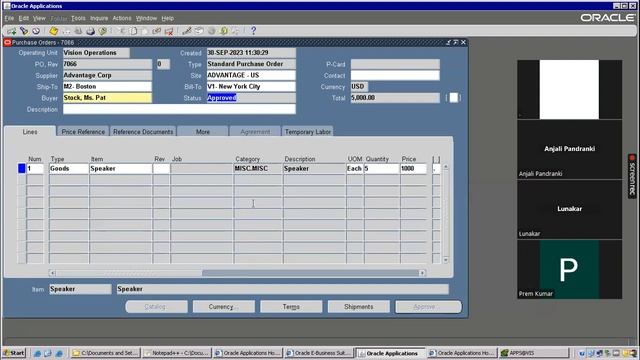
Task: Open Window Help question mark icon
Action: 253,31
